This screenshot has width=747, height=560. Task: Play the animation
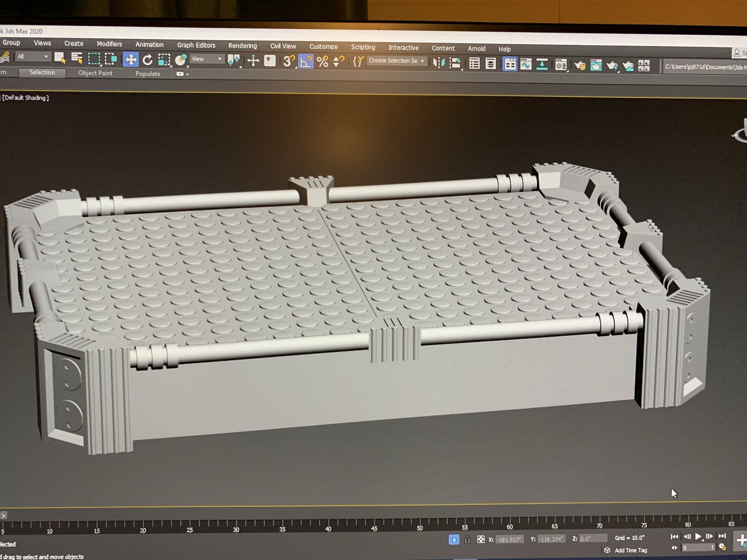click(x=698, y=536)
